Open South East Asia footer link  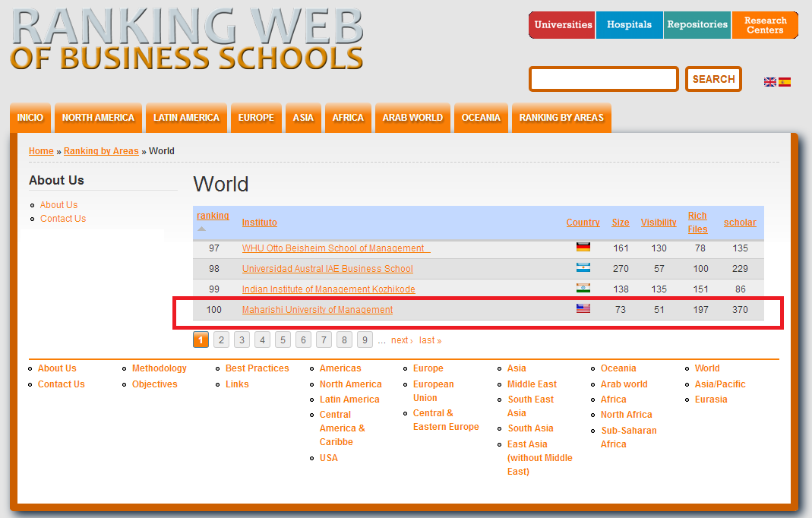click(530, 406)
